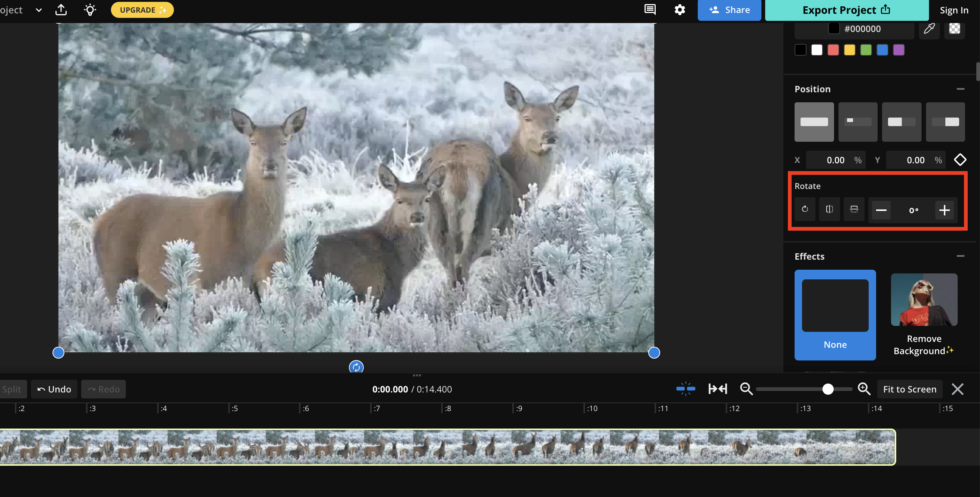The image size is (980, 497).
Task: Open the project name dropdown chevron
Action: [x=38, y=10]
